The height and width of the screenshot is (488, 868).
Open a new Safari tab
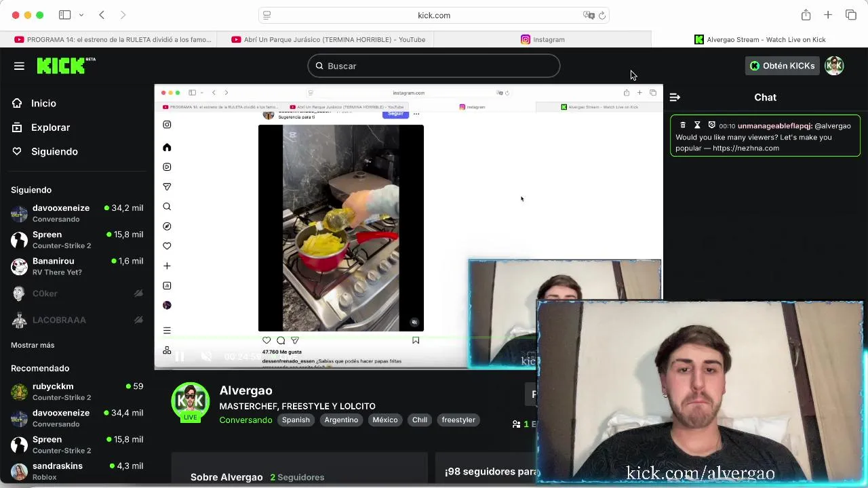(828, 15)
